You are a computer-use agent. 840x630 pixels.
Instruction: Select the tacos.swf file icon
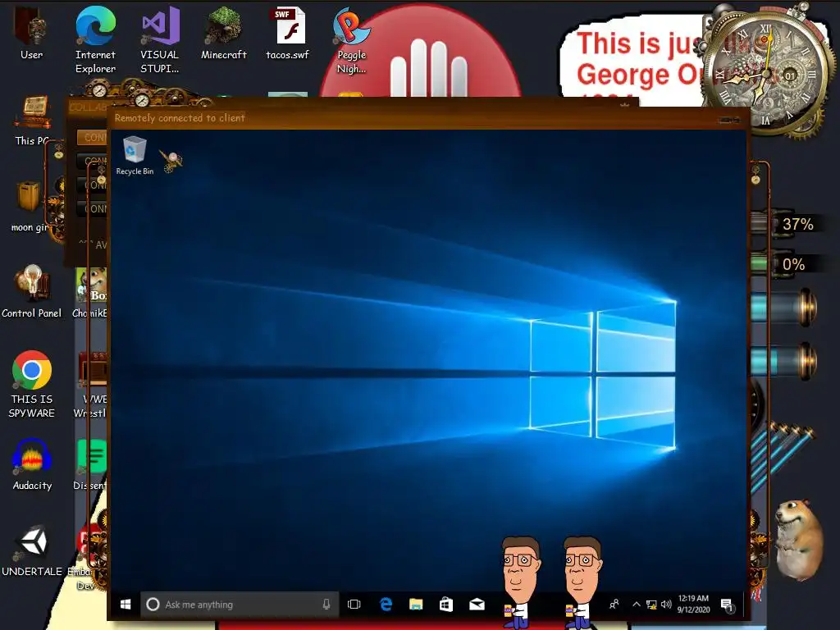288,33
